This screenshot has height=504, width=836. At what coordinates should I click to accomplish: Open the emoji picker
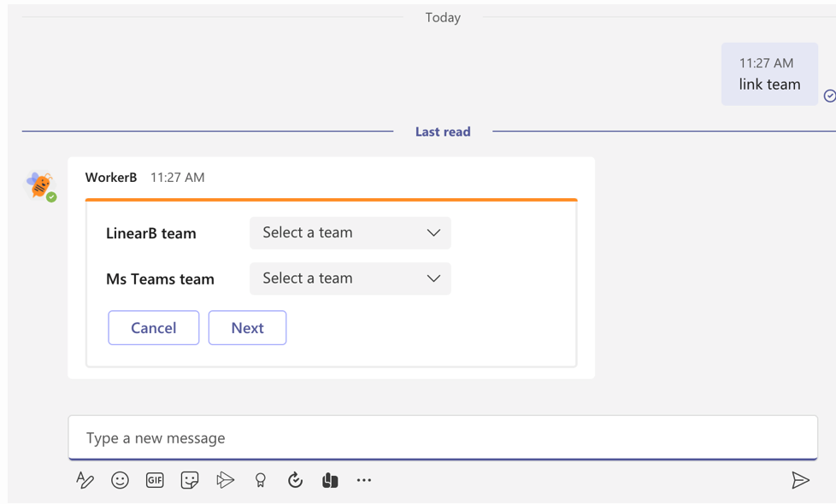[120, 480]
